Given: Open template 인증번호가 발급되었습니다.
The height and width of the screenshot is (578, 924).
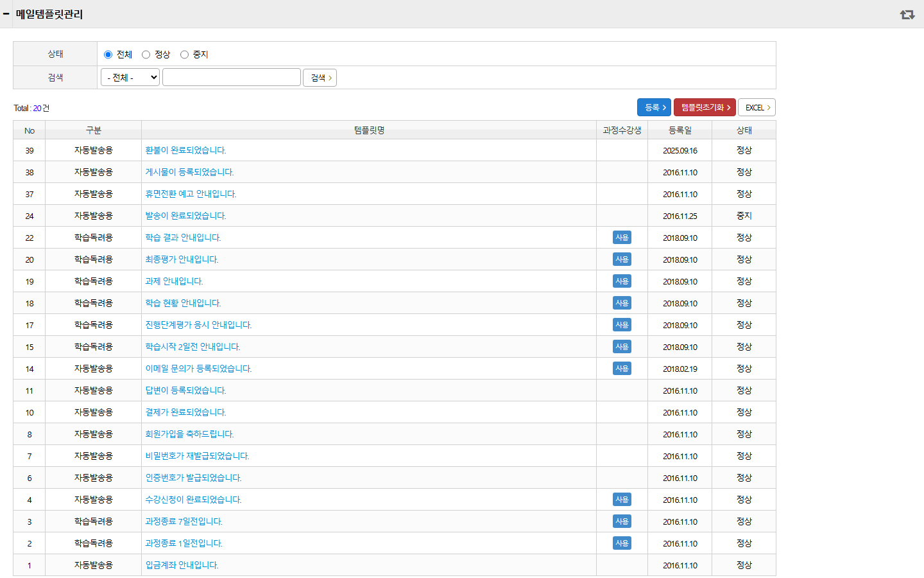Looking at the screenshot, I should 193,478.
